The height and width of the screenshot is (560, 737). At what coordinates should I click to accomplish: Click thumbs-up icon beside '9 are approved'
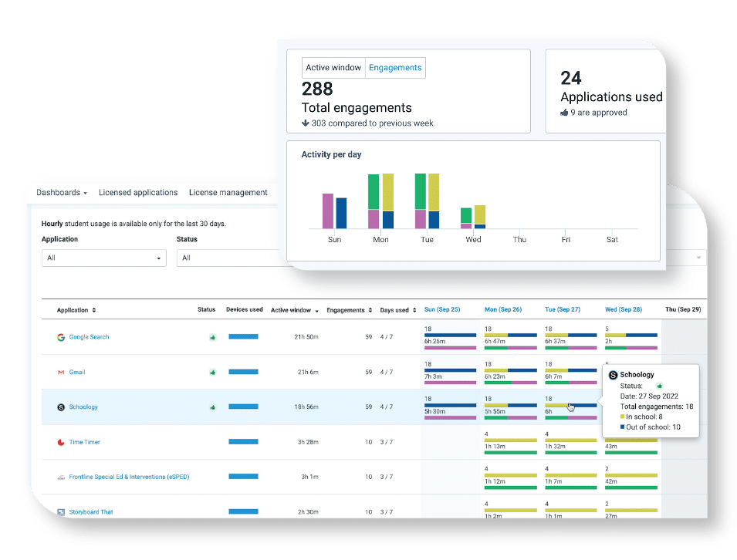(x=564, y=113)
